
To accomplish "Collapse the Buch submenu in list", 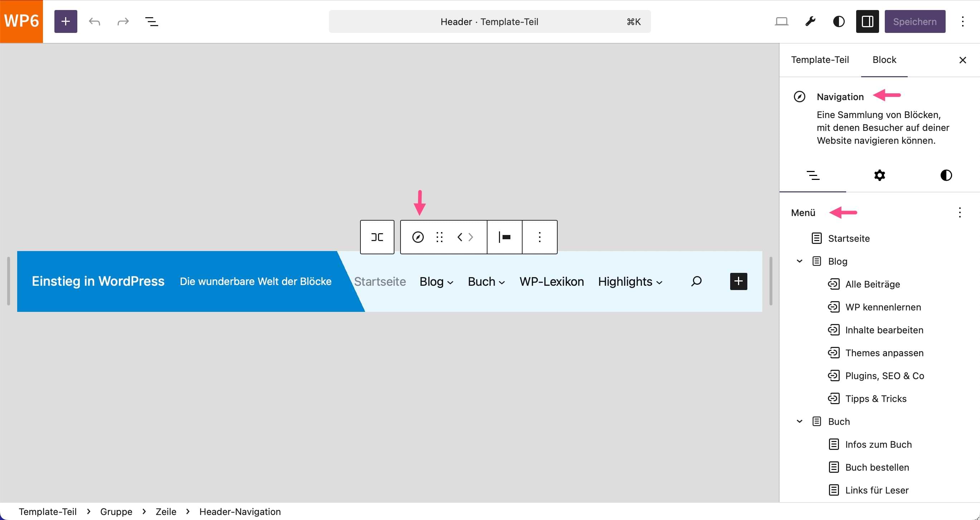I will (799, 421).
